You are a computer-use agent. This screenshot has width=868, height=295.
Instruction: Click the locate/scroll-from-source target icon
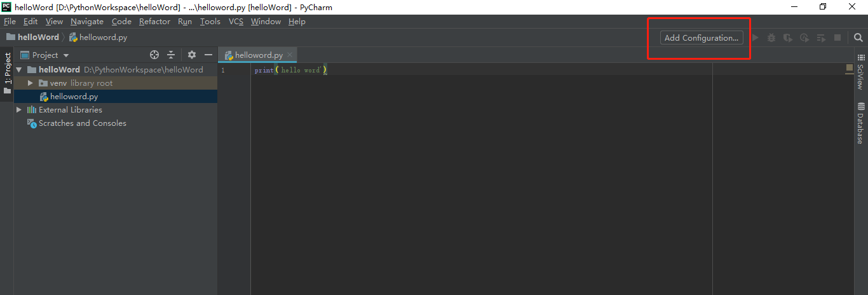[154, 55]
